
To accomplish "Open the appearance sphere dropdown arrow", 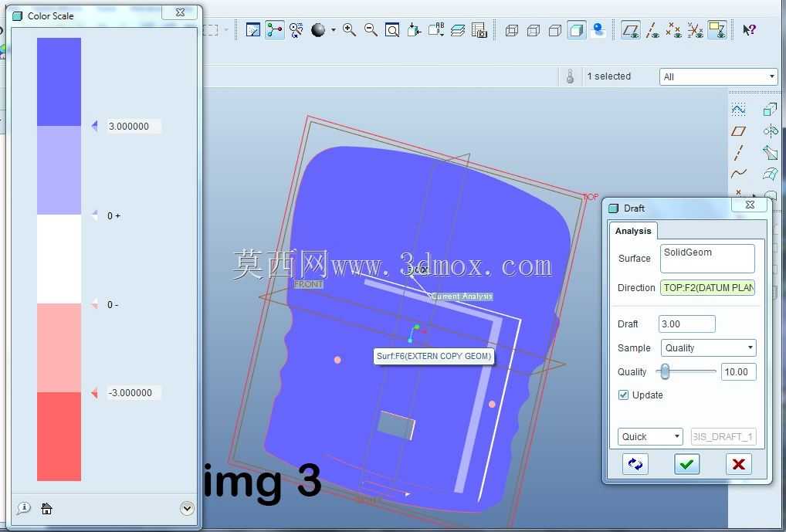I will click(334, 31).
